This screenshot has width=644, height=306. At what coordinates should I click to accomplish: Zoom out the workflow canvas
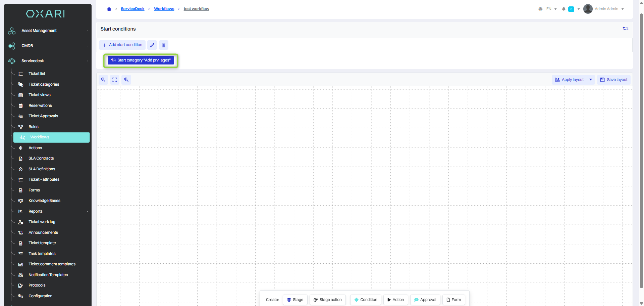point(103,80)
